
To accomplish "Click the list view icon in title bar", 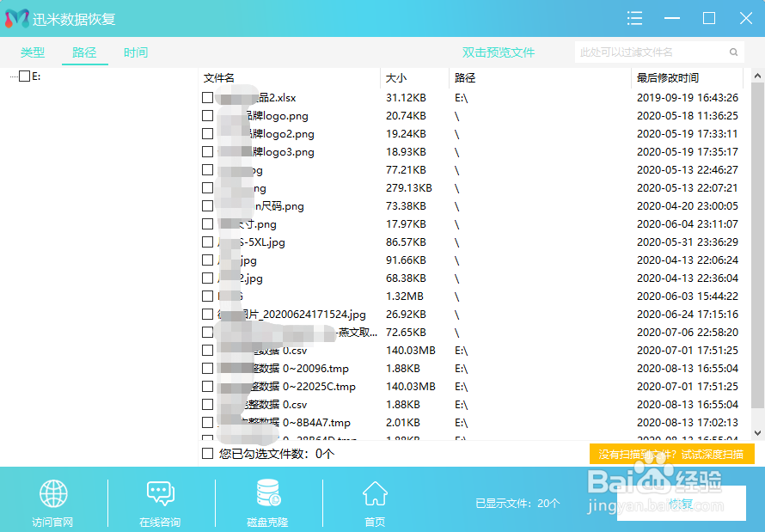I will click(634, 18).
